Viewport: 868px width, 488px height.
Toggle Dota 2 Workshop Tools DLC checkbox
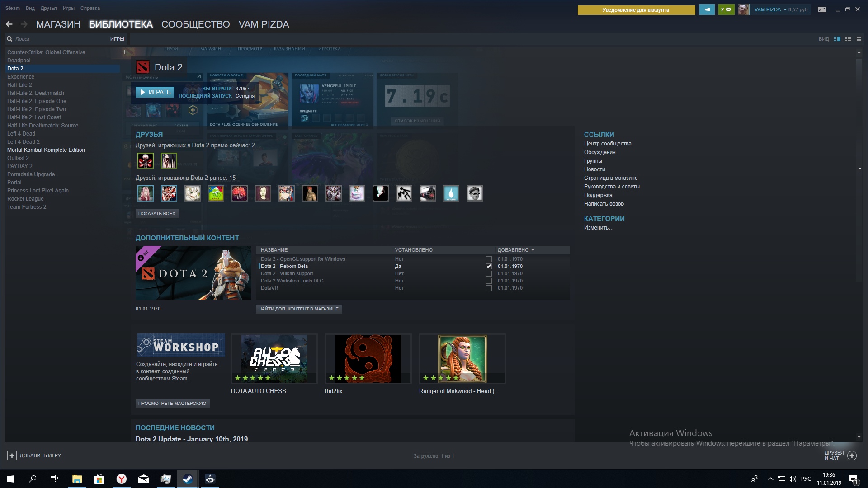[x=489, y=281]
